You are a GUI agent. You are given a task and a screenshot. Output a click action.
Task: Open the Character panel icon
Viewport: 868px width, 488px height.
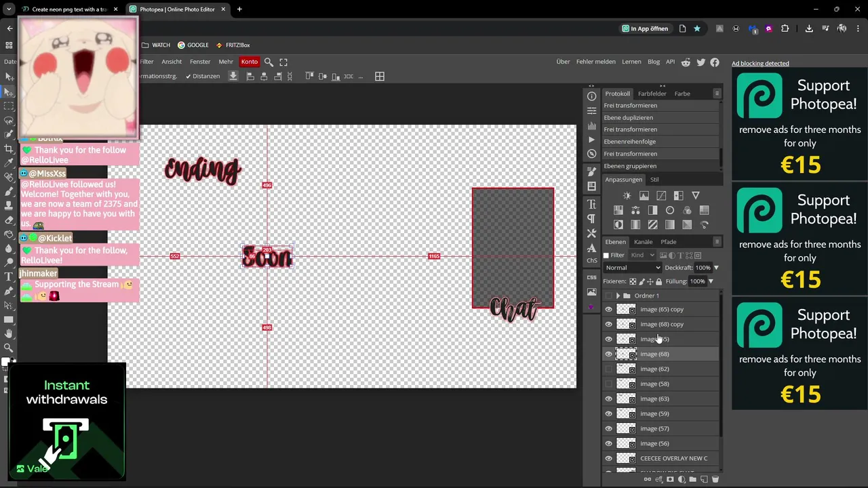click(x=591, y=204)
